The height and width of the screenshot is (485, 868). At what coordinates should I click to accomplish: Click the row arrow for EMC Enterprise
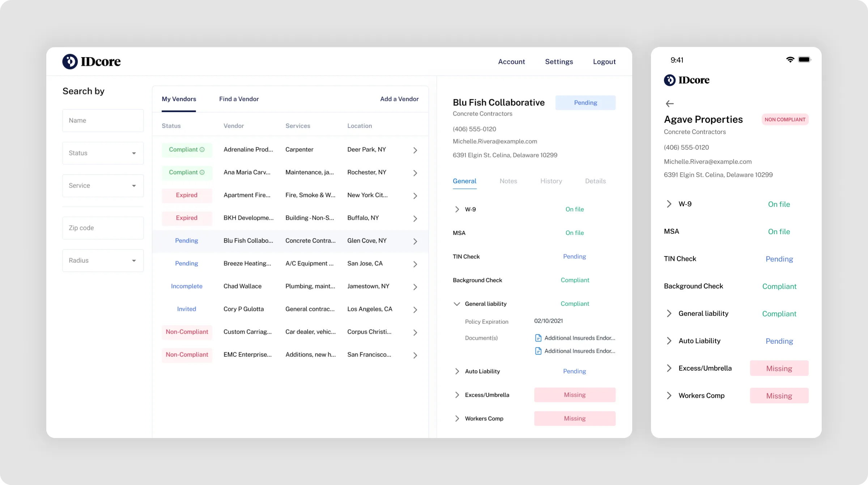(x=415, y=355)
